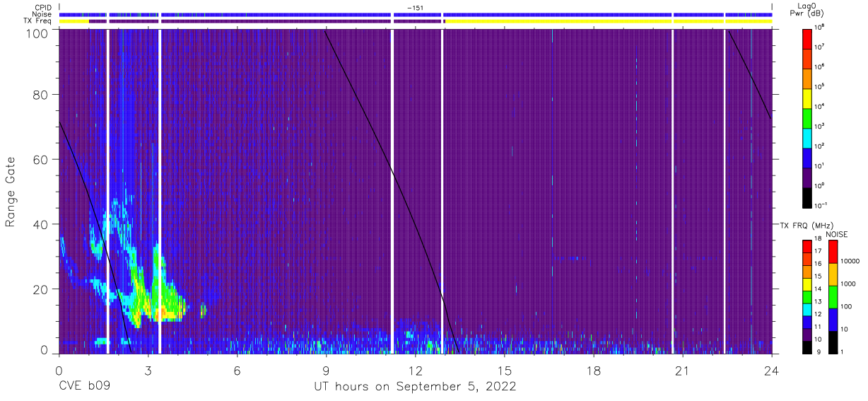Click the 'Range Gate' y-axis title
This screenshot has width=868, height=401.
pos(11,192)
